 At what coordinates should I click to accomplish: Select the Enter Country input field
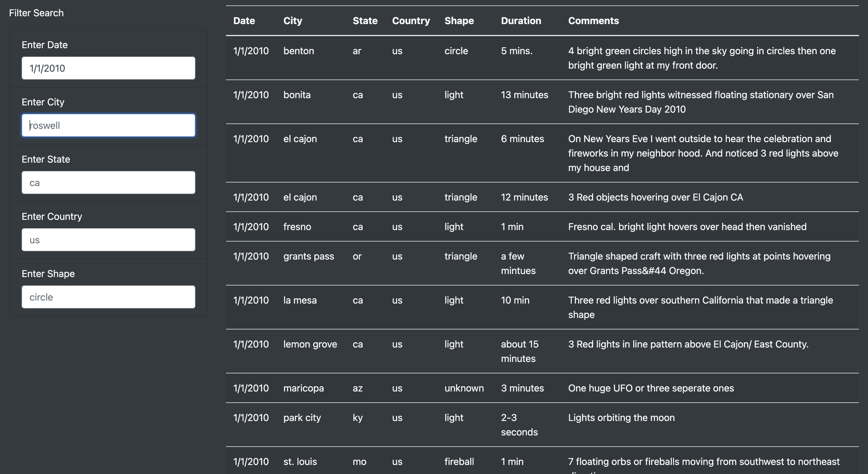point(108,240)
